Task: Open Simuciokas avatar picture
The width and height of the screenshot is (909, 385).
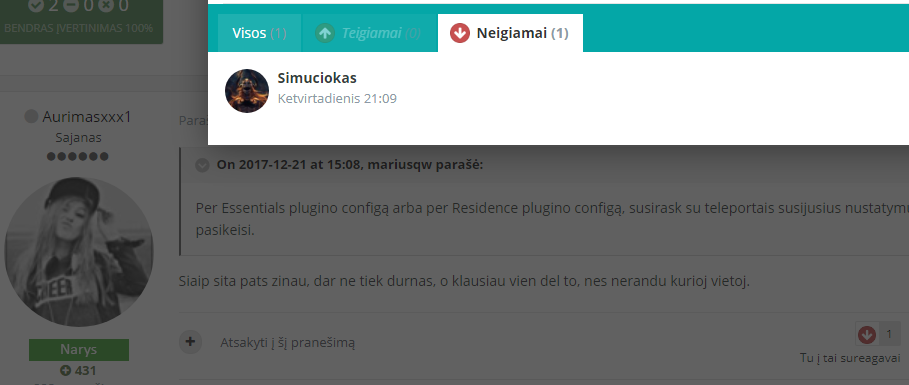Action: 247,90
